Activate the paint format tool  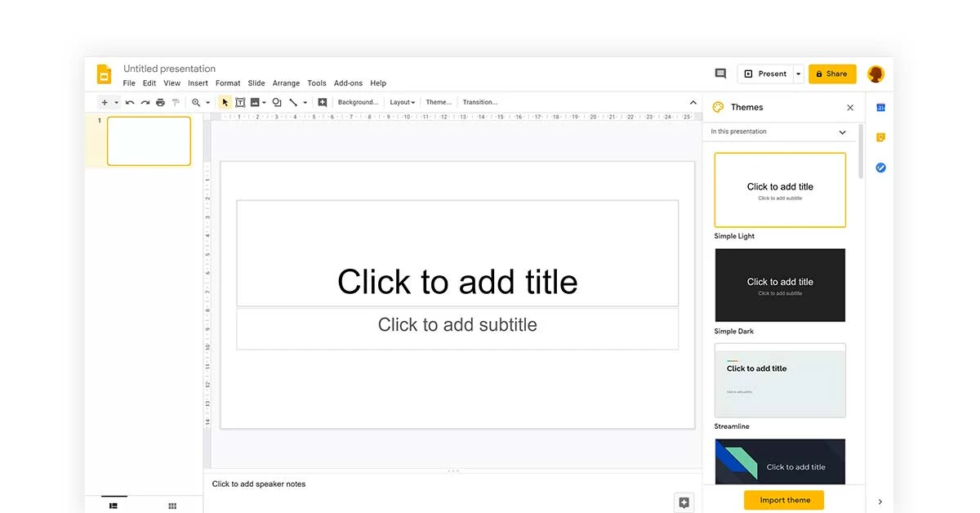pyautogui.click(x=174, y=102)
